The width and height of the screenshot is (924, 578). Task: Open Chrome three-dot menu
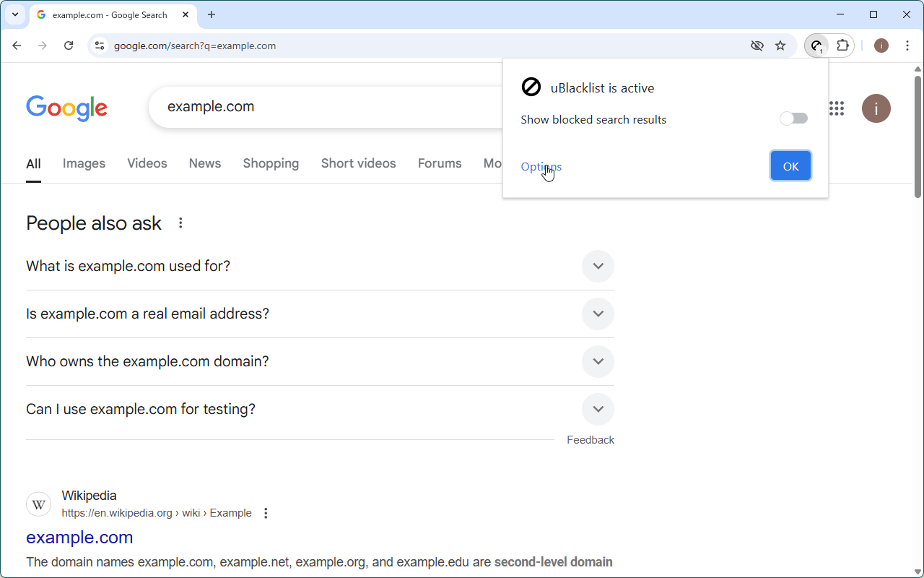907,46
